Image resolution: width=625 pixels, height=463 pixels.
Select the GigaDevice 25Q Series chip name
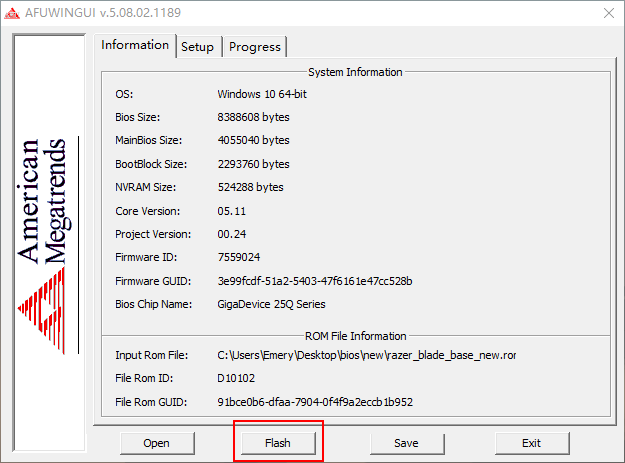(271, 304)
